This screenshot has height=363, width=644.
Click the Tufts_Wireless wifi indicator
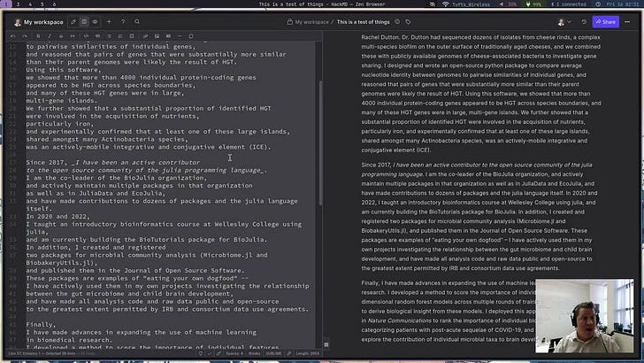pos(466,4)
